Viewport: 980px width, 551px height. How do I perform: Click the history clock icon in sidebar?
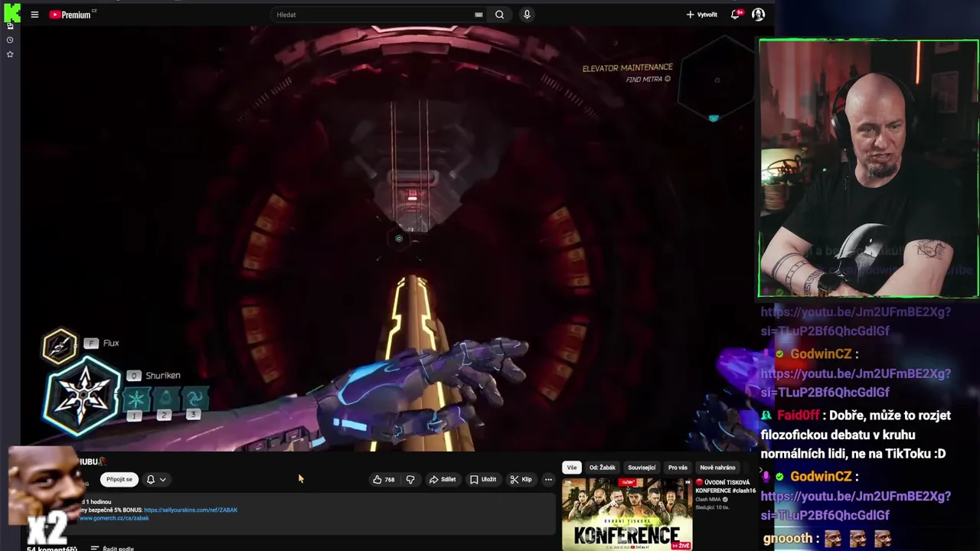(x=10, y=40)
